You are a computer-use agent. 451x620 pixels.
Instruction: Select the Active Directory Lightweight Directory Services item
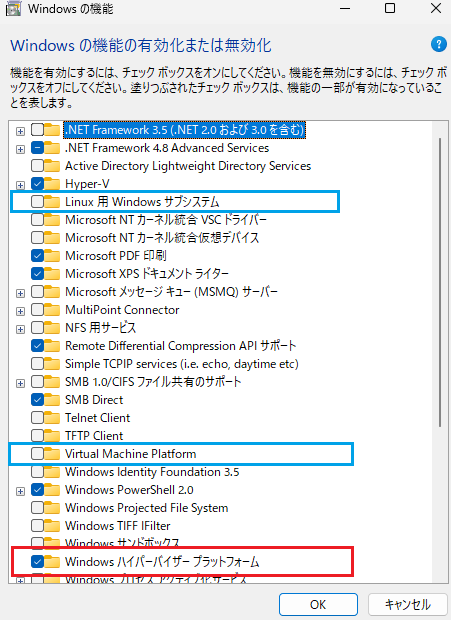coord(188,166)
